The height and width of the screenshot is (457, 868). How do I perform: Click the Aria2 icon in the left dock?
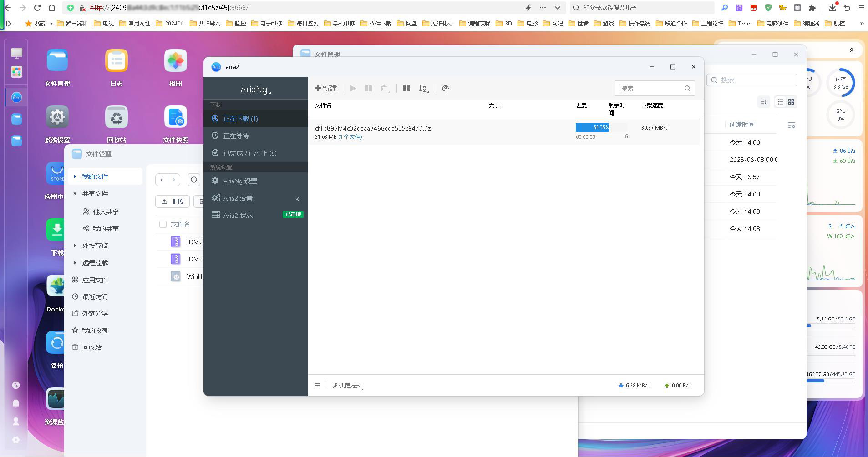(16, 97)
